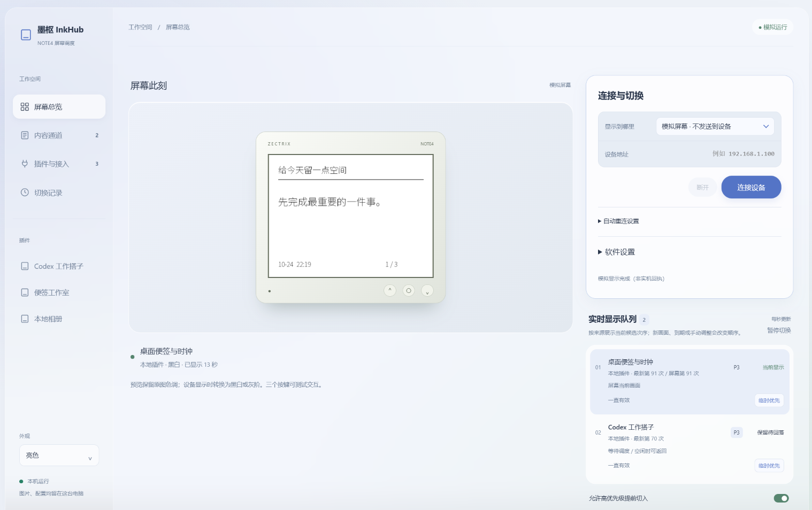This screenshot has height=510, width=812.
Task: Open Codex 工作搭子 plugin in sidebar
Action: (59, 266)
